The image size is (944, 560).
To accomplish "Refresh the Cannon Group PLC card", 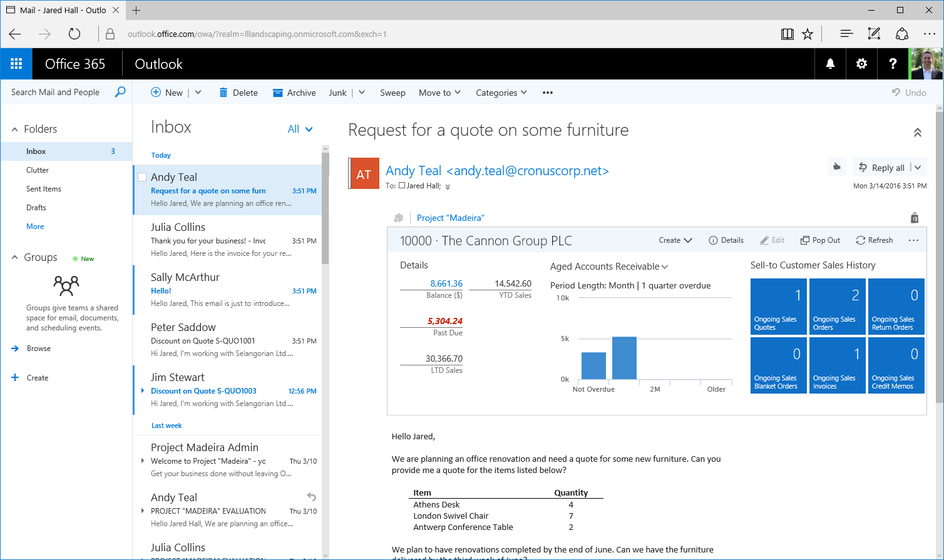I will point(875,240).
